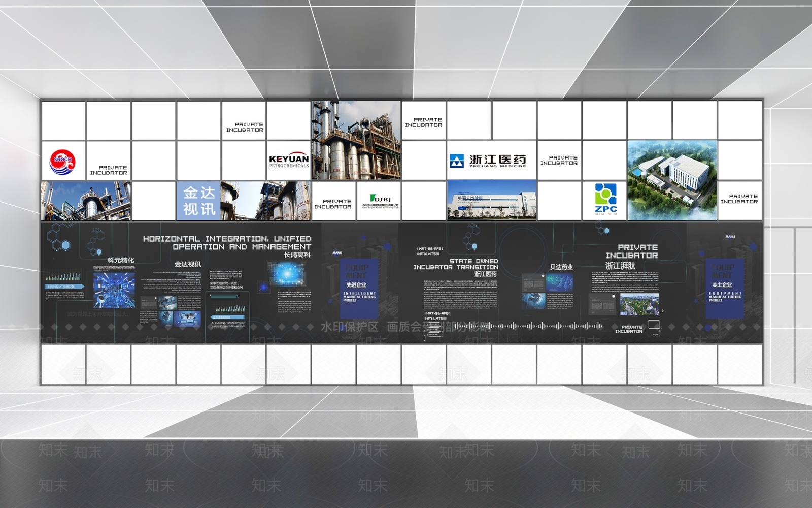Open the tall refinery tower photo
The height and width of the screenshot is (508, 812).
click(356, 141)
